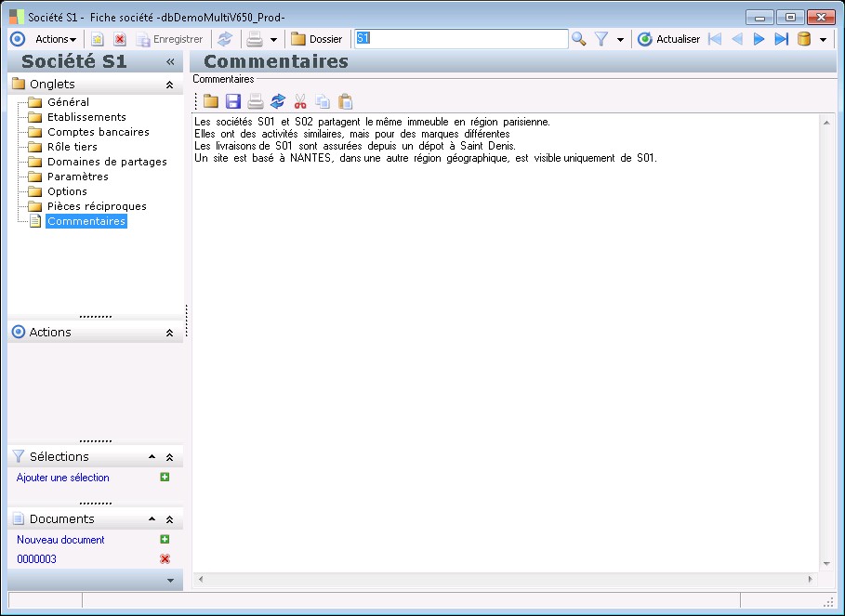This screenshot has width=845, height=616.
Task: Click the open folder icon in Commentaires toolbar
Action: click(211, 101)
